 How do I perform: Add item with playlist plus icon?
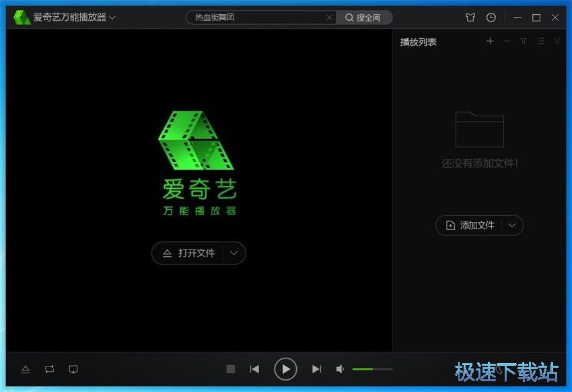tap(490, 41)
